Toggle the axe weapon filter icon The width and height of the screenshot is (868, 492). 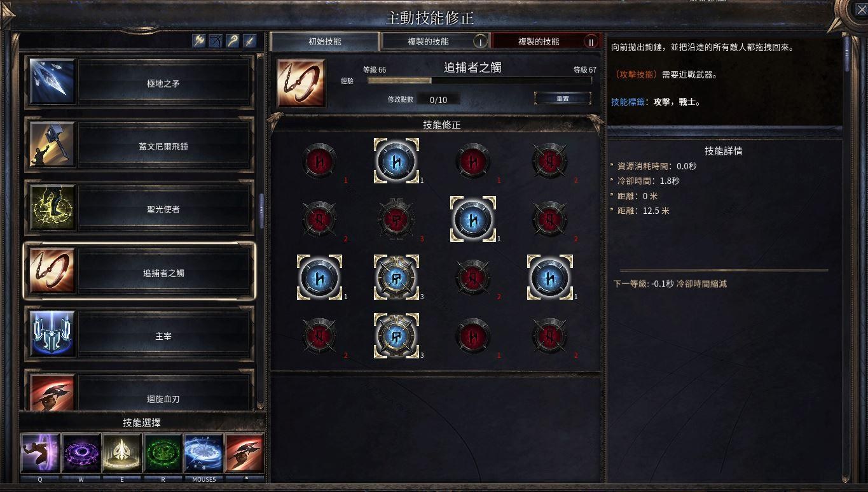tap(200, 41)
